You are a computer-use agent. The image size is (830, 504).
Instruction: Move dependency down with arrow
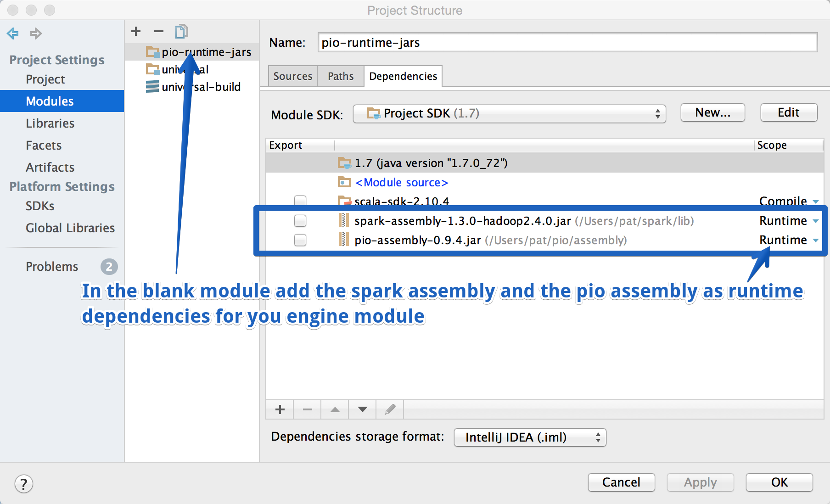tap(363, 409)
